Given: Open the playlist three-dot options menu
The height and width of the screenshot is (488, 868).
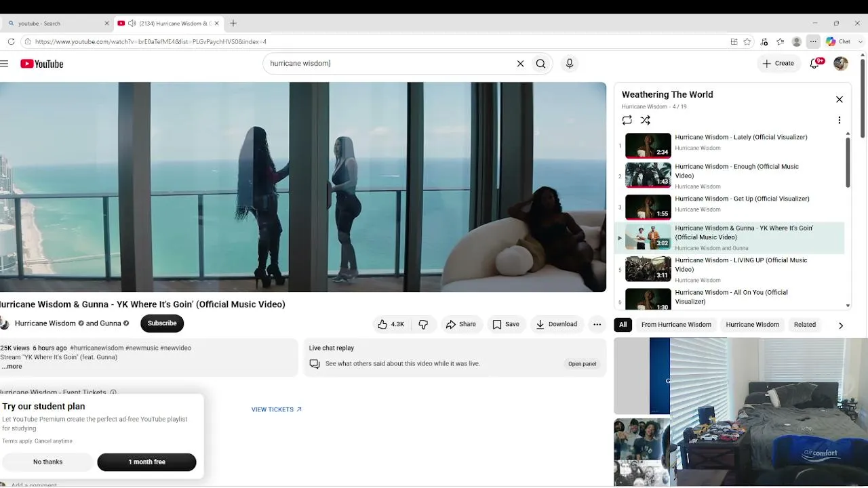Looking at the screenshot, I should pyautogui.click(x=839, y=120).
